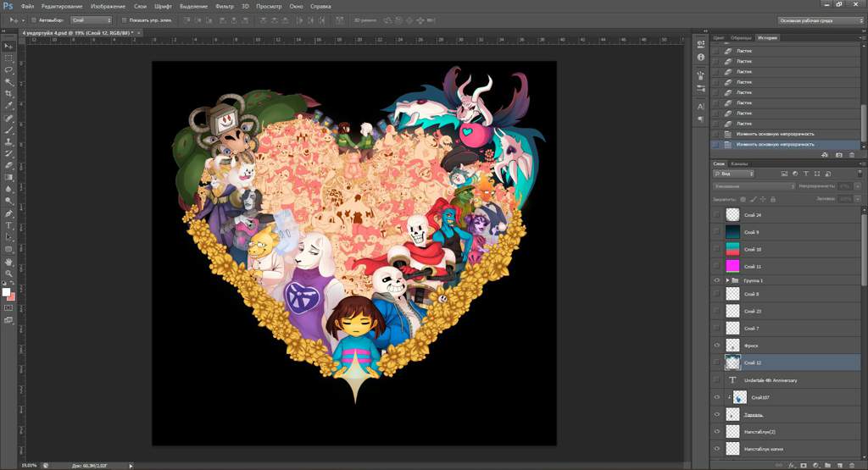Image resolution: width=868 pixels, height=470 pixels.
Task: Click lock transparent pixels icon
Action: coord(743,199)
